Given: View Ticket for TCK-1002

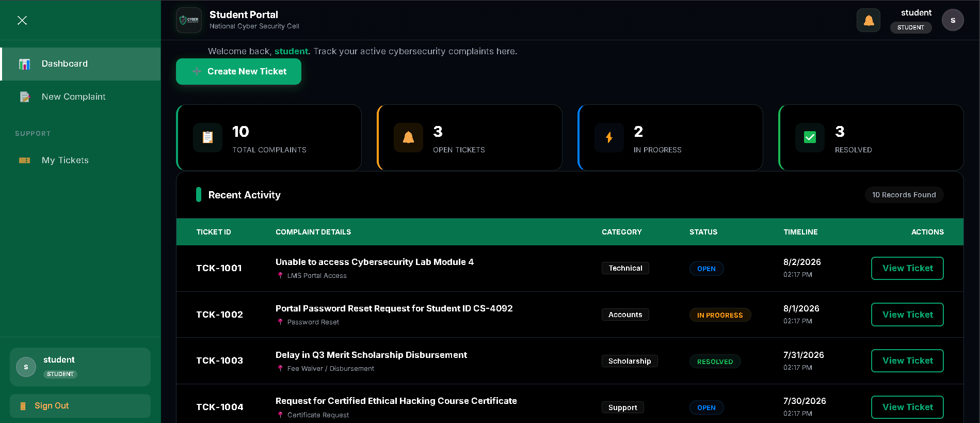Looking at the screenshot, I should pyautogui.click(x=907, y=315).
